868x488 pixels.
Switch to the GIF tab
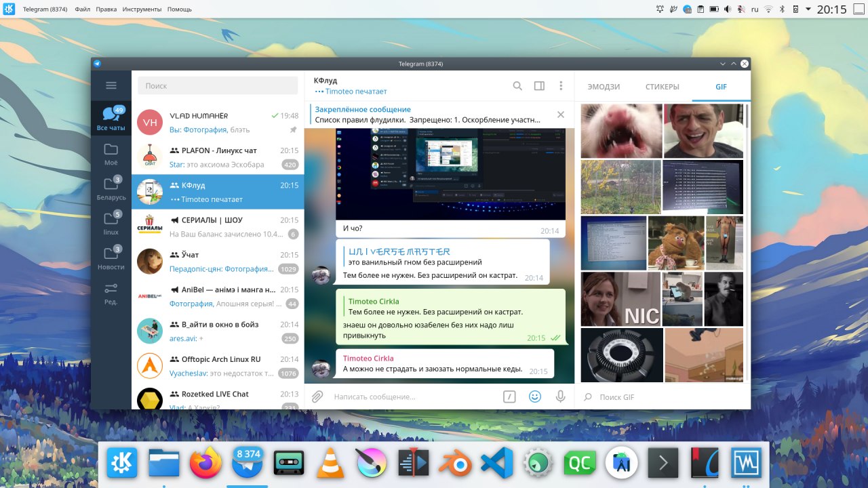(x=721, y=87)
